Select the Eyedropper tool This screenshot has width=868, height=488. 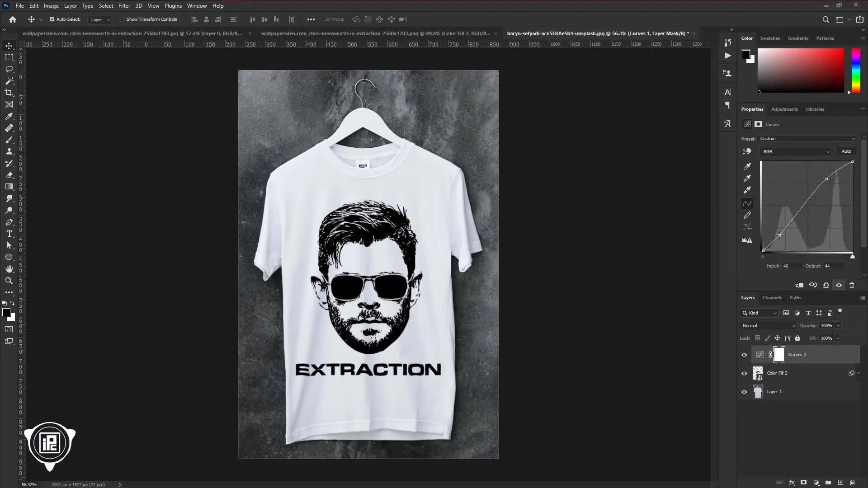pos(9,117)
